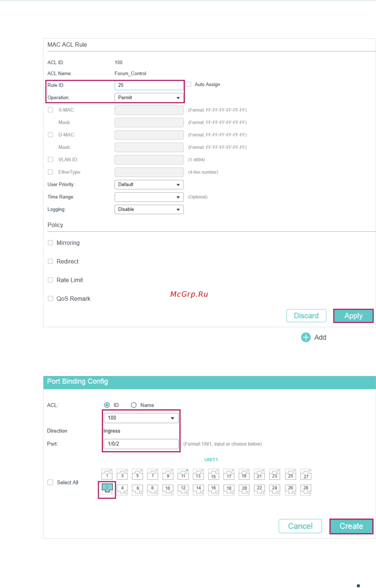Viewport: 376px width, 588px height.
Task: Select port 10 icon in UNIT1
Action: pos(168,490)
